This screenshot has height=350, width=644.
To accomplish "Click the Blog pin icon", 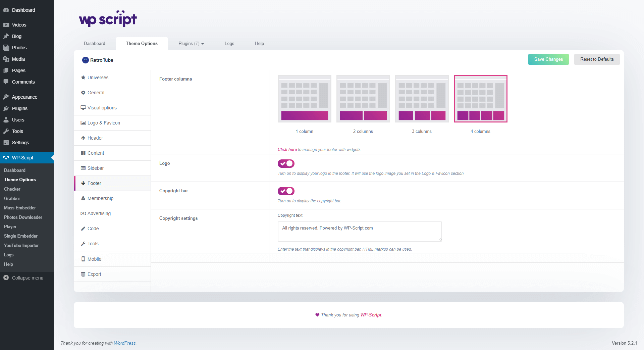I will (6, 36).
